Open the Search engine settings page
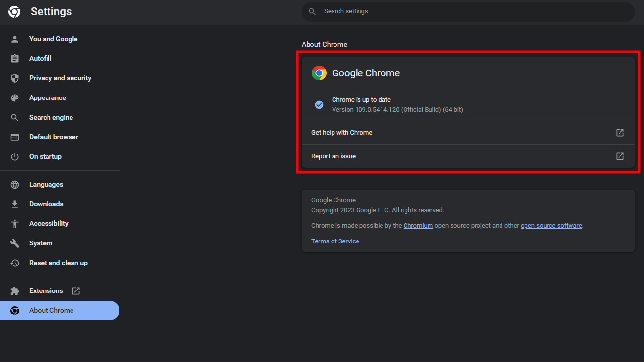Image resolution: width=644 pixels, height=362 pixels. (x=51, y=118)
